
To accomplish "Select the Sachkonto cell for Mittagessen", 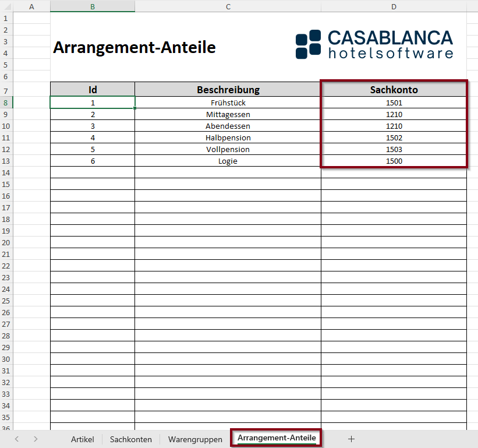I will [x=394, y=114].
